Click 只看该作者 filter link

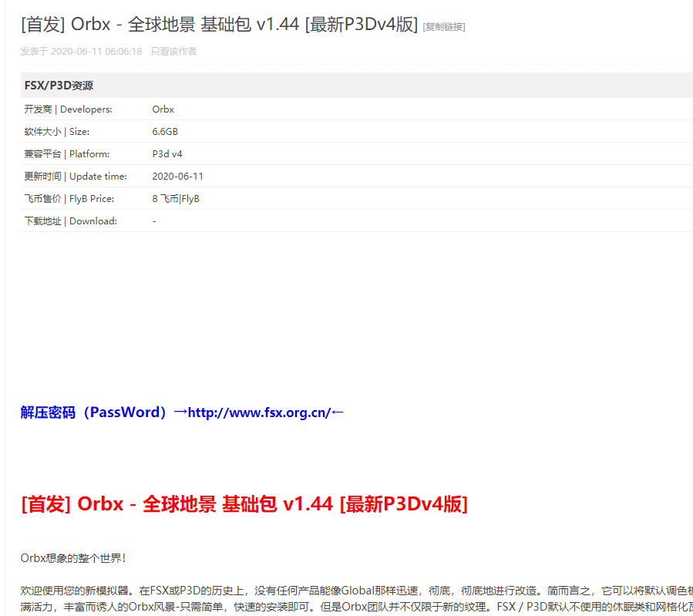(x=173, y=51)
